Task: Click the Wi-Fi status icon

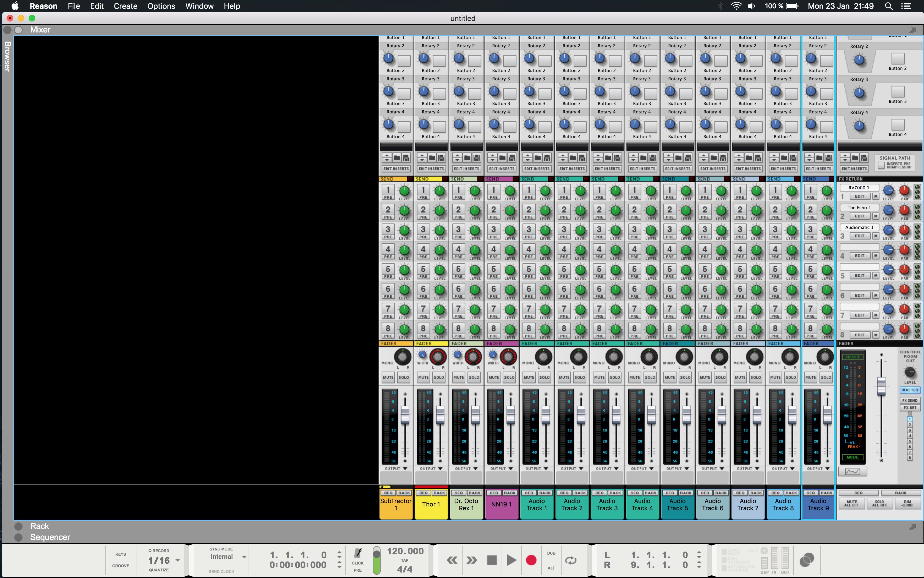Action: point(736,6)
